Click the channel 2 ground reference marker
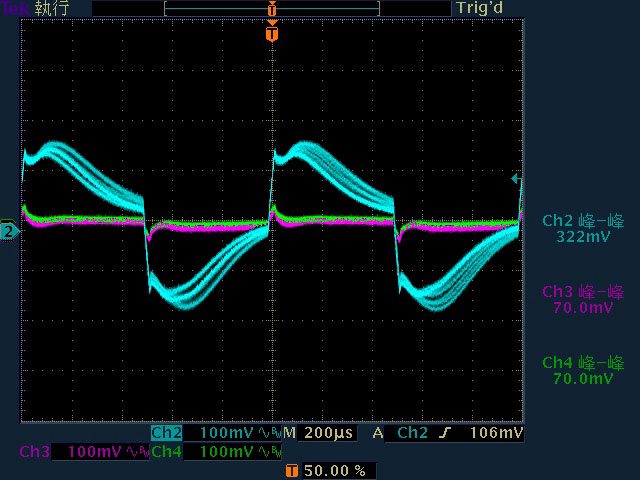640x480 pixels. coord(9,232)
